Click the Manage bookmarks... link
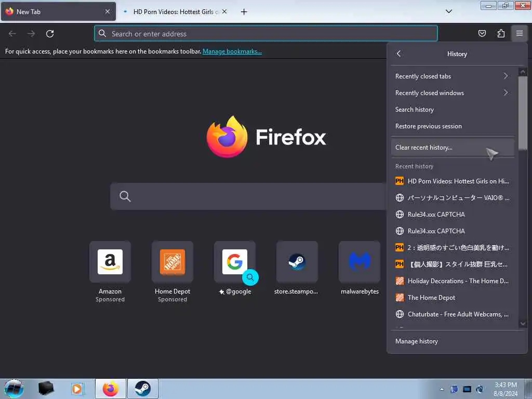 coord(232,51)
